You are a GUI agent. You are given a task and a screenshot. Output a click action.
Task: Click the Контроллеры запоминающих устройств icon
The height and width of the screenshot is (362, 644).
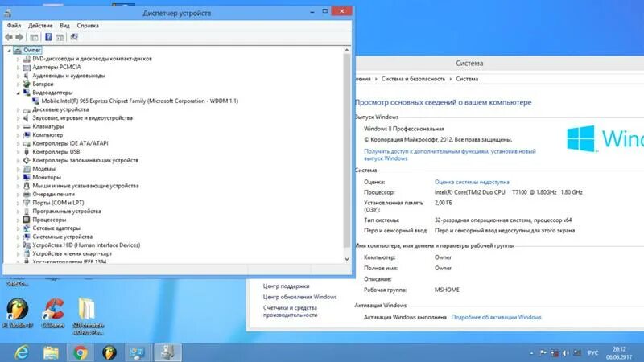click(x=27, y=160)
